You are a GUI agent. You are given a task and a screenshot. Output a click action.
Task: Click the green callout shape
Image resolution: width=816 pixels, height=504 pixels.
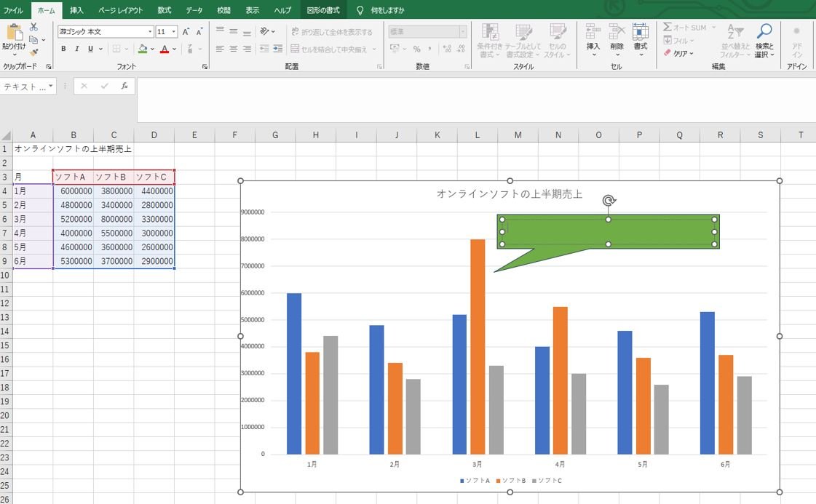(x=608, y=232)
